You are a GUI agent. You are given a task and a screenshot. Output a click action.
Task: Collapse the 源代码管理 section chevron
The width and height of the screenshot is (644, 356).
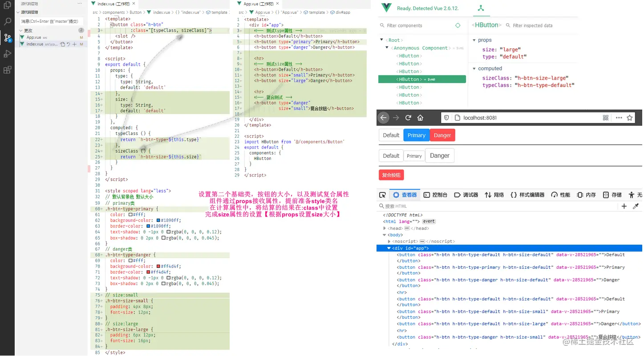pos(18,12)
